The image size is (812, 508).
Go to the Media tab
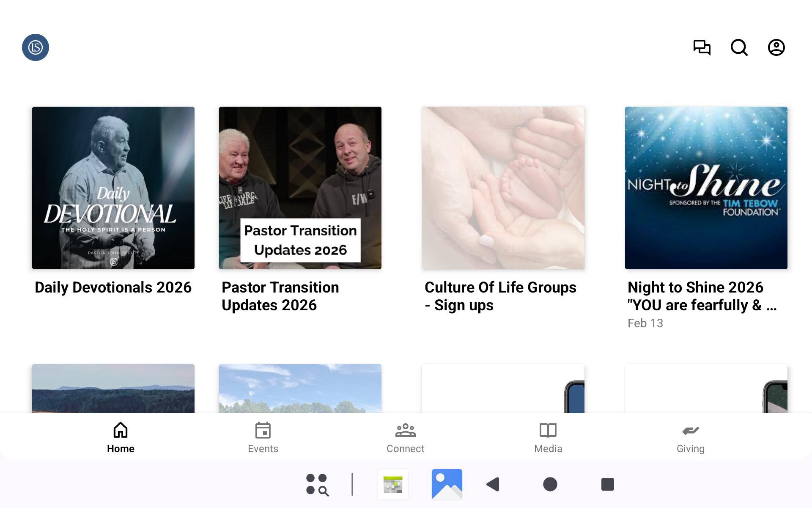point(548,438)
